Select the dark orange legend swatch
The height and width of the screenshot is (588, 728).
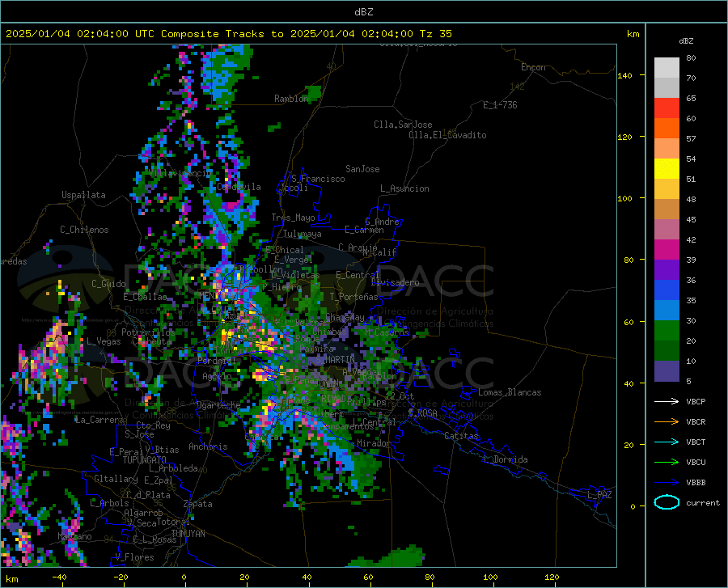pos(667,129)
